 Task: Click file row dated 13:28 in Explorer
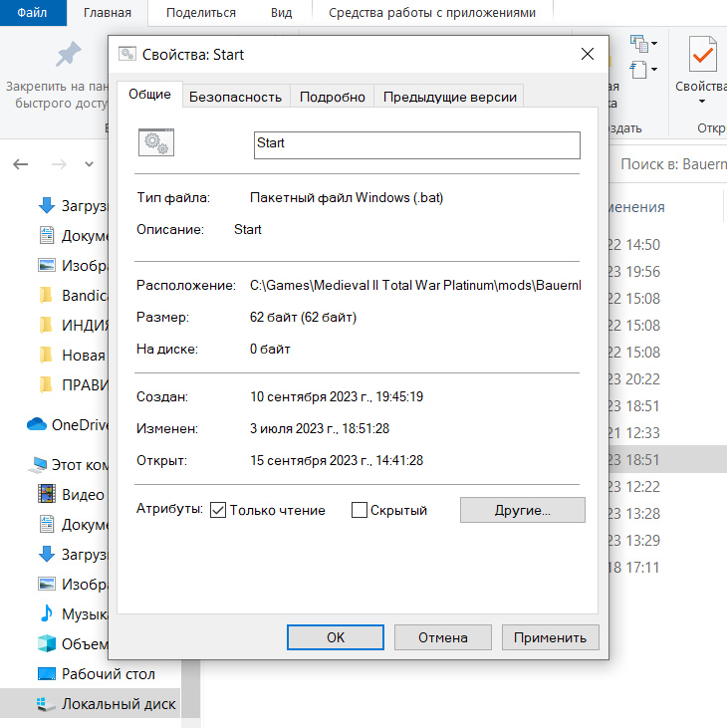[x=667, y=514]
